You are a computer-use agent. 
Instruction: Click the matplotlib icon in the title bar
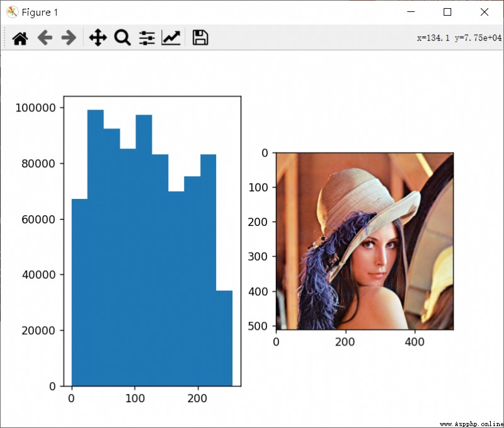coord(12,13)
